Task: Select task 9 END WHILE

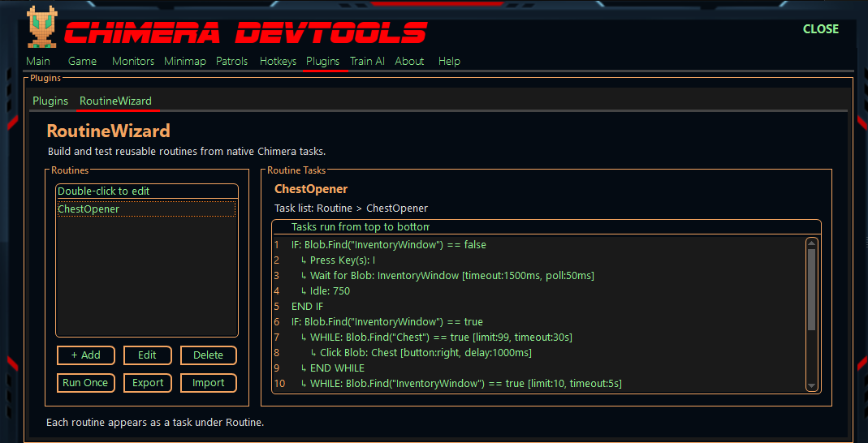Action: click(539, 368)
